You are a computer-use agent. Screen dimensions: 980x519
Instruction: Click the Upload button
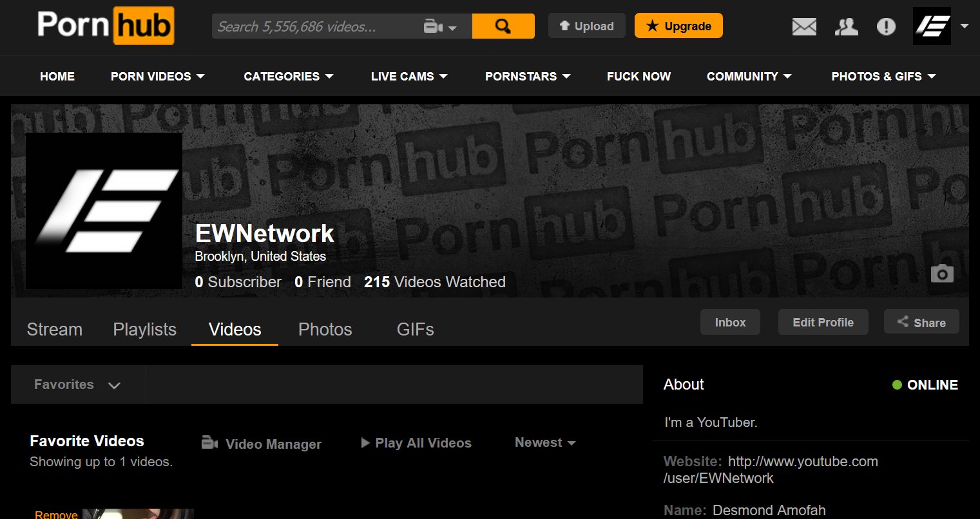[586, 26]
